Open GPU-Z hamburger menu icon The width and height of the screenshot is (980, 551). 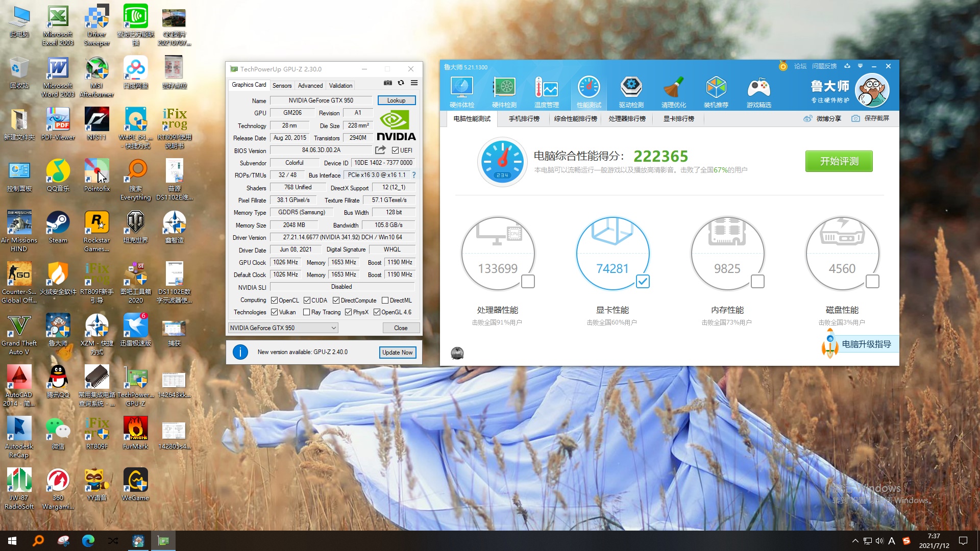click(x=414, y=83)
